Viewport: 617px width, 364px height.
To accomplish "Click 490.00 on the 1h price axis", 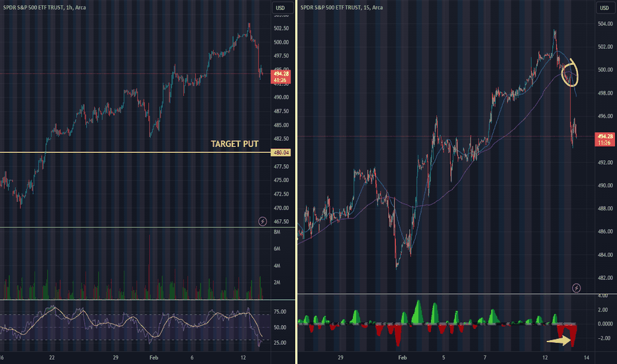I will point(281,97).
